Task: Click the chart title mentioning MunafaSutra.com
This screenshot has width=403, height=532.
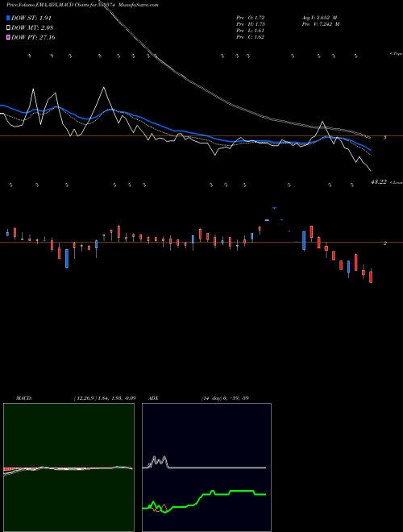Action: [82, 5]
